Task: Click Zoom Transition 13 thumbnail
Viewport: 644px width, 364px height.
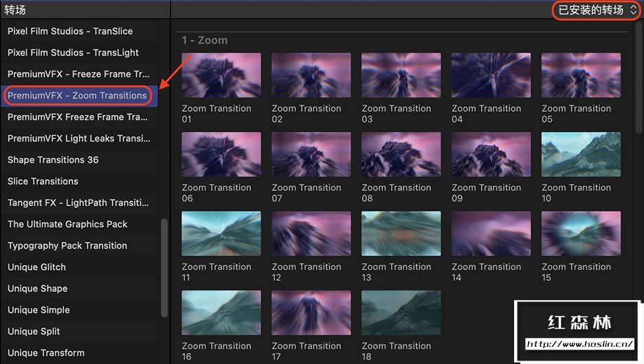Action: click(x=401, y=234)
